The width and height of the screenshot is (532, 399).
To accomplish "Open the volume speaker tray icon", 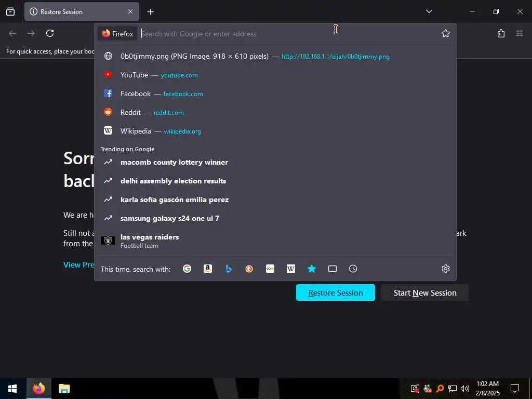I will pos(465,389).
